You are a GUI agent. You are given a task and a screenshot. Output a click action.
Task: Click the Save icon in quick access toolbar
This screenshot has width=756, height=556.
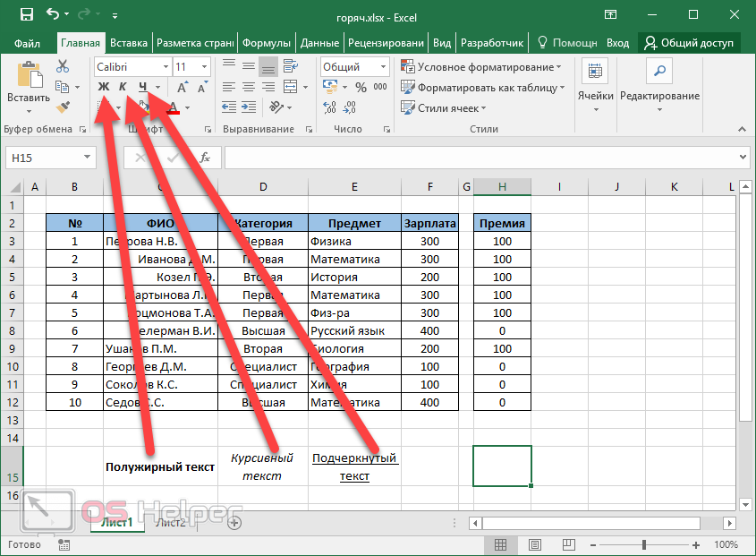(26, 15)
